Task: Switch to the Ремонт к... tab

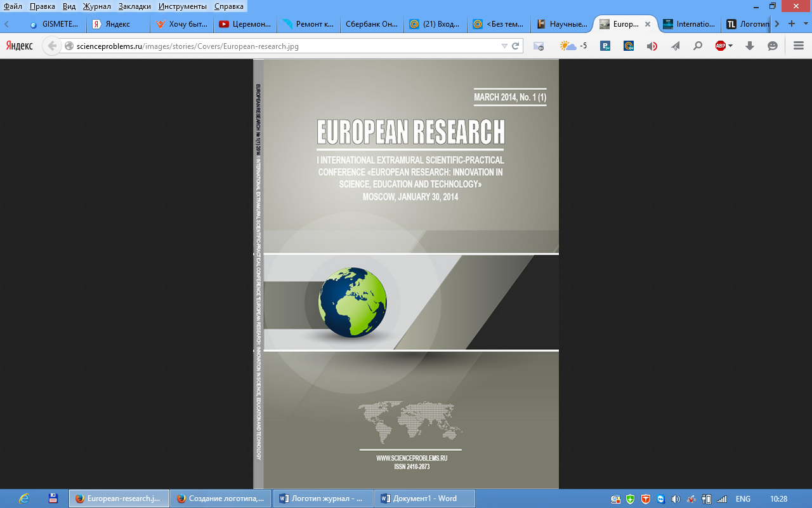Action: [308, 24]
